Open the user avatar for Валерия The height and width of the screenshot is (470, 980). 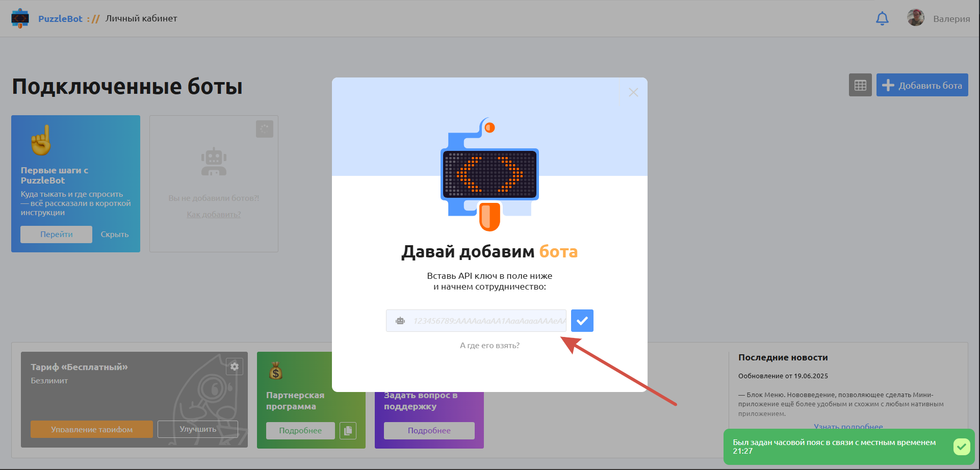tap(916, 18)
